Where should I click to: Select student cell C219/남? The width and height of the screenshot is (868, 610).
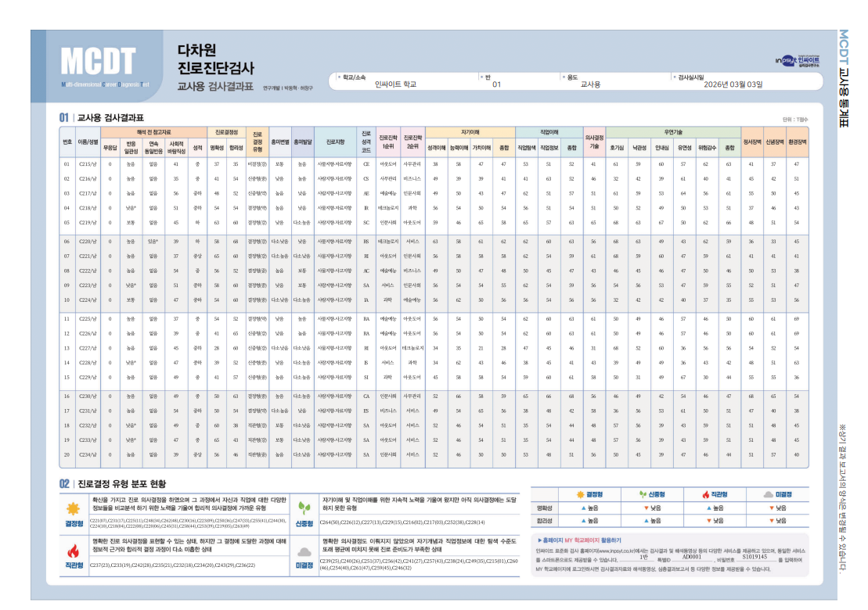(x=88, y=223)
